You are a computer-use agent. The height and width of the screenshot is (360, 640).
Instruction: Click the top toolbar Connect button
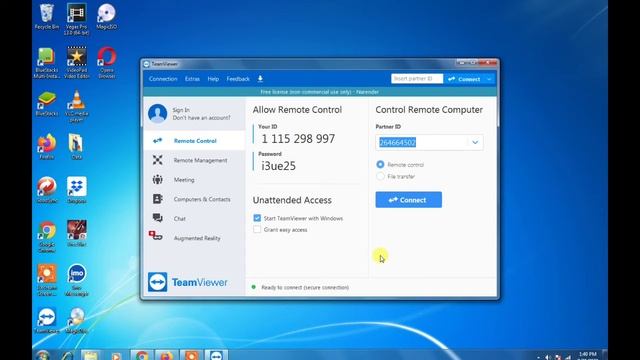coord(464,79)
